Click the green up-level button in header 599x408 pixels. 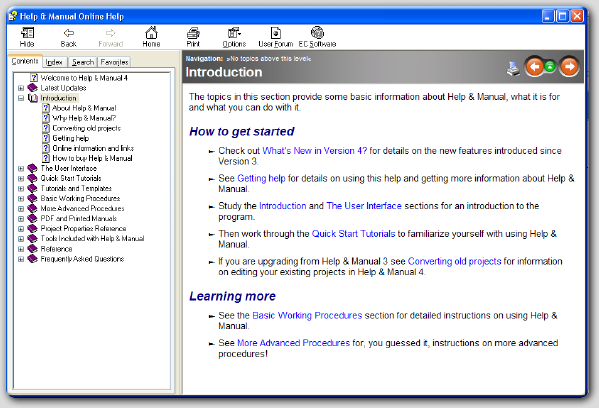point(550,66)
